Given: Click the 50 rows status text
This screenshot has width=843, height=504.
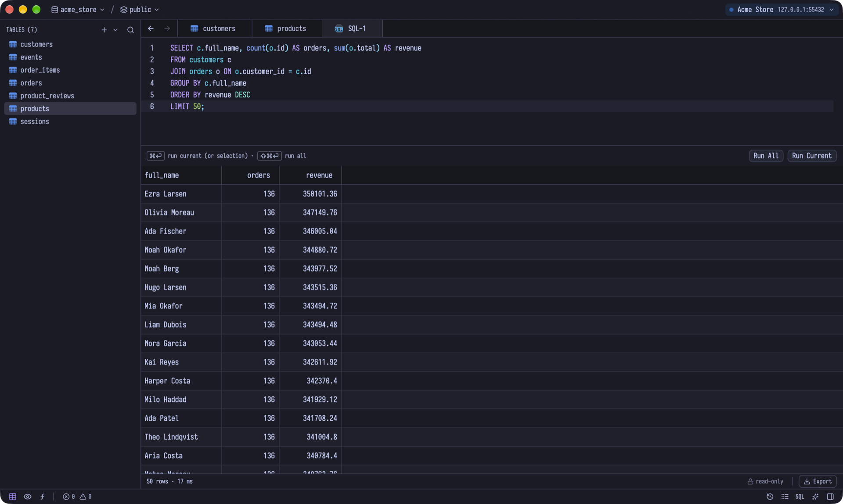Looking at the screenshot, I should click(157, 482).
